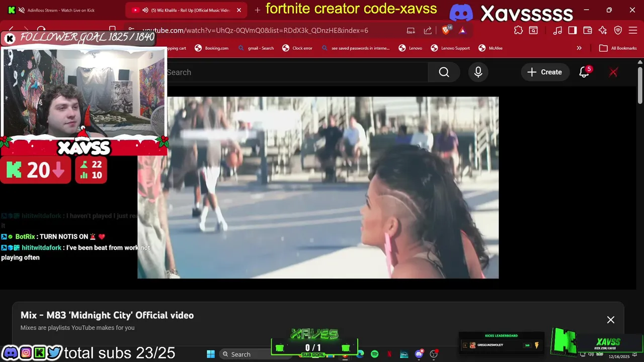Screen dimensions: 644x362
Task: Open Brave Shields lion icon
Action: point(446,30)
